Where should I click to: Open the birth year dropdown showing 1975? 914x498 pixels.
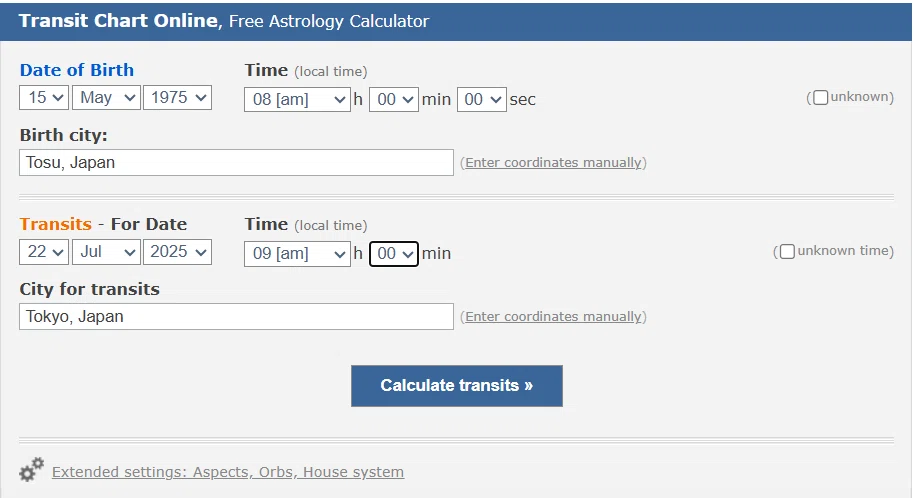(177, 97)
